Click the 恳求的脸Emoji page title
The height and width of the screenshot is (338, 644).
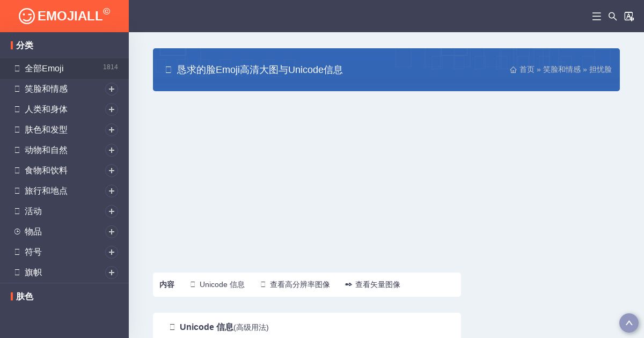(x=260, y=70)
